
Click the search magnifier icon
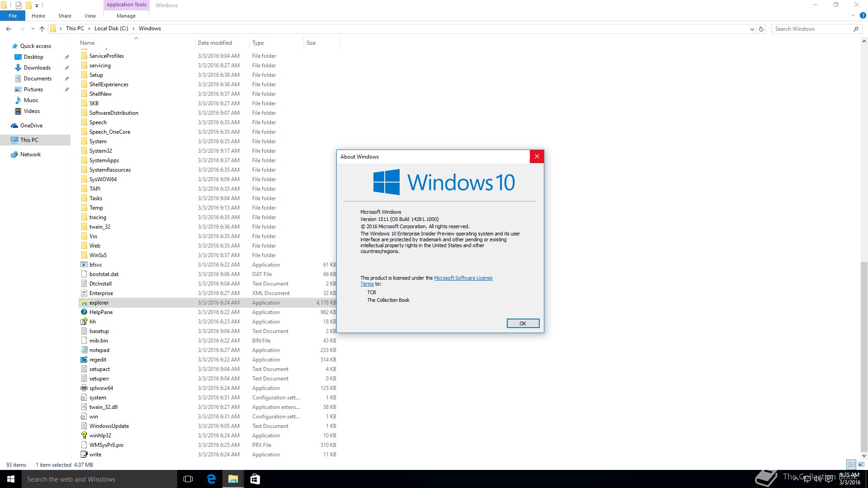point(856,29)
